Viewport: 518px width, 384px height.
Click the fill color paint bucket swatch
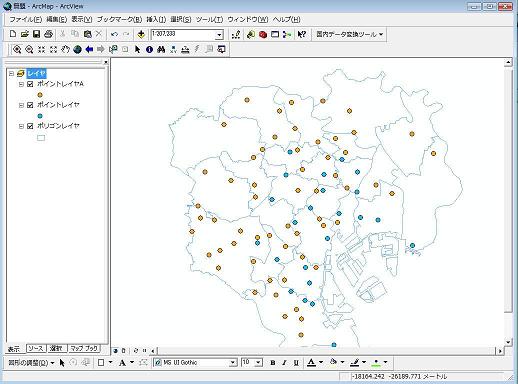[333, 363]
